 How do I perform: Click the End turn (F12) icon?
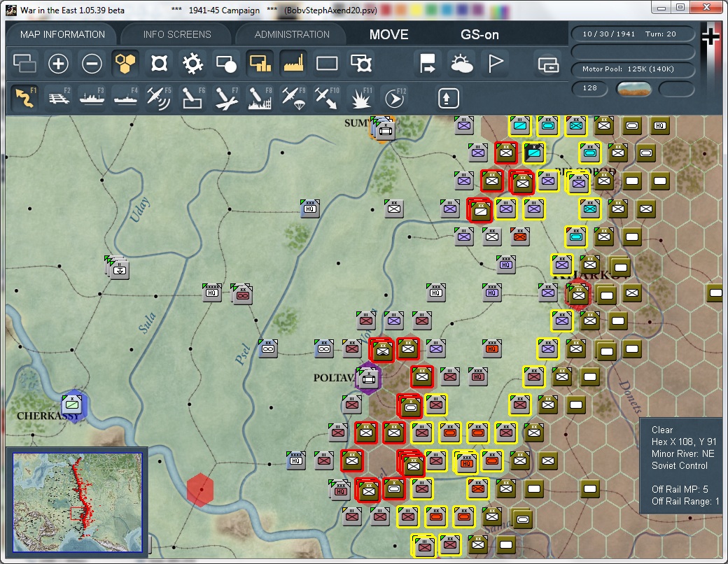point(395,97)
